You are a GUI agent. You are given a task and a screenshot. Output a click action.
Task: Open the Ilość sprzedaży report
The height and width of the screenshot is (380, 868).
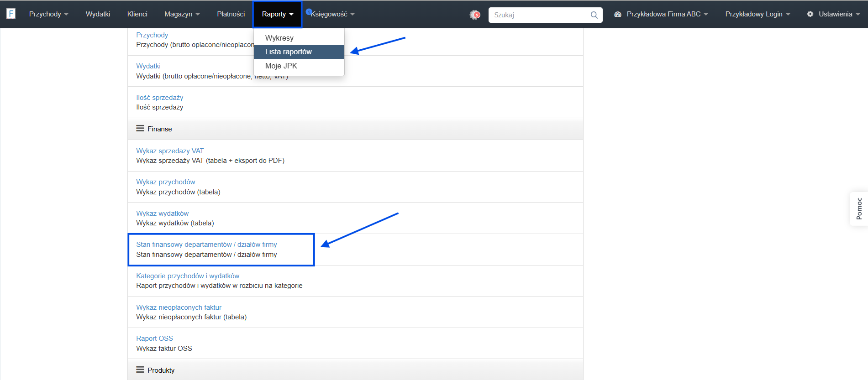click(160, 98)
